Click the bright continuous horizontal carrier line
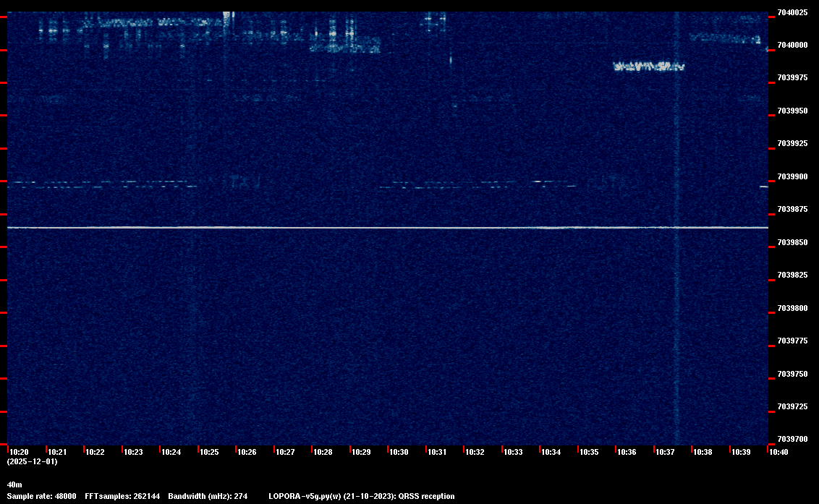819x504 pixels. [388, 228]
